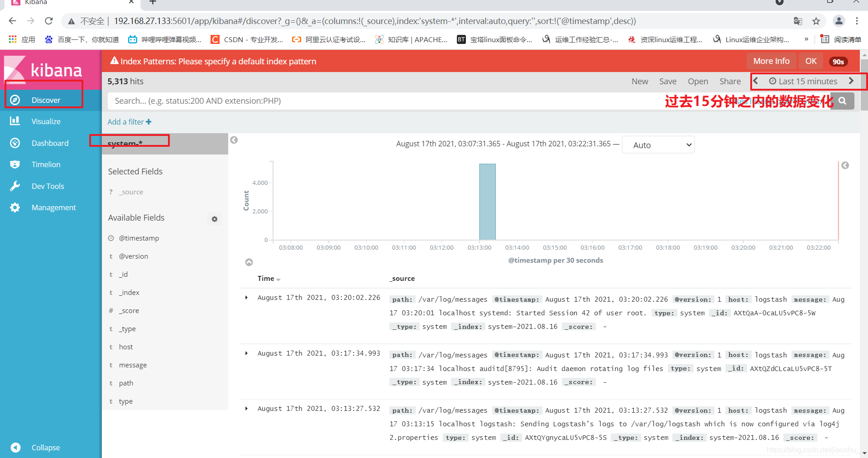This screenshot has width=868, height=458.
Task: Go to previous time range arrow
Action: [756, 81]
